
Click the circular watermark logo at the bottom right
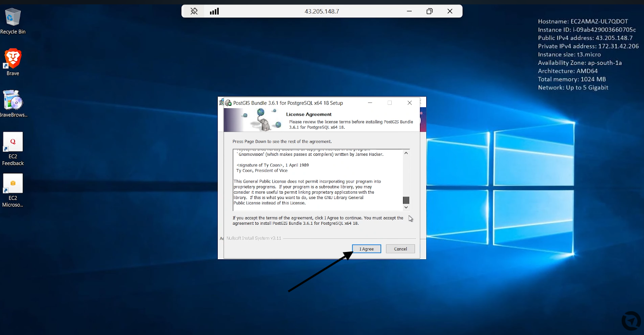631,321
